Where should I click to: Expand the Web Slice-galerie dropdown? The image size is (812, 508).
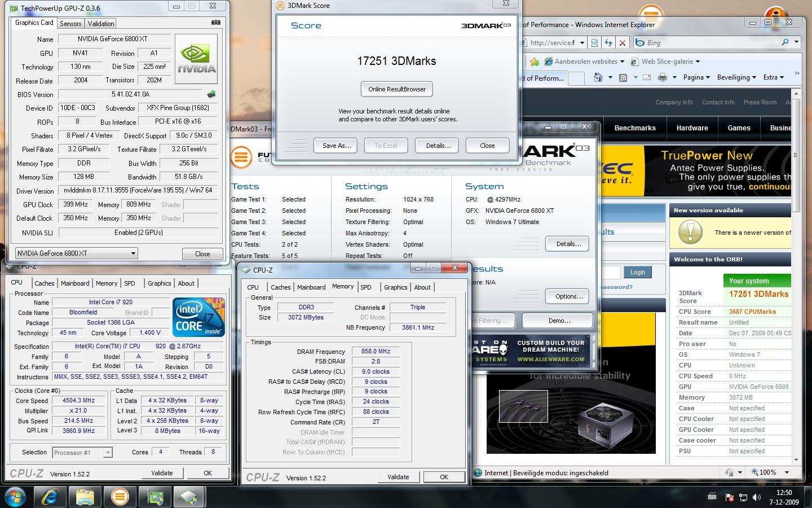(698, 62)
